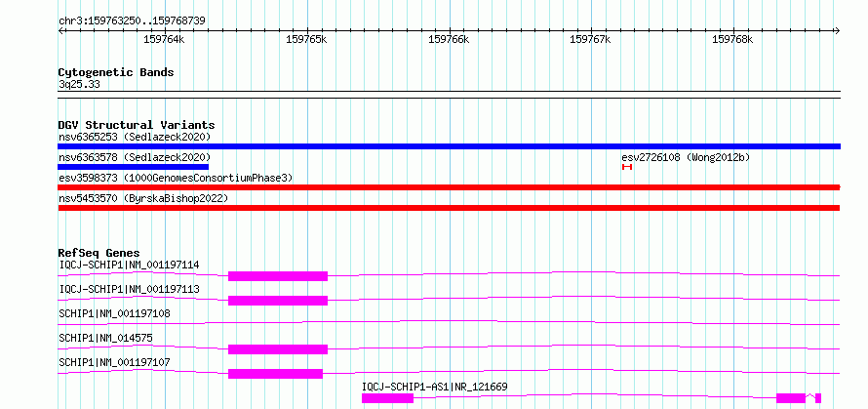Viewport: 868px width, 409px height.
Task: Open the IQCJ-SCHIP1|NM_001197113 gene label
Action: pyautogui.click(x=129, y=289)
